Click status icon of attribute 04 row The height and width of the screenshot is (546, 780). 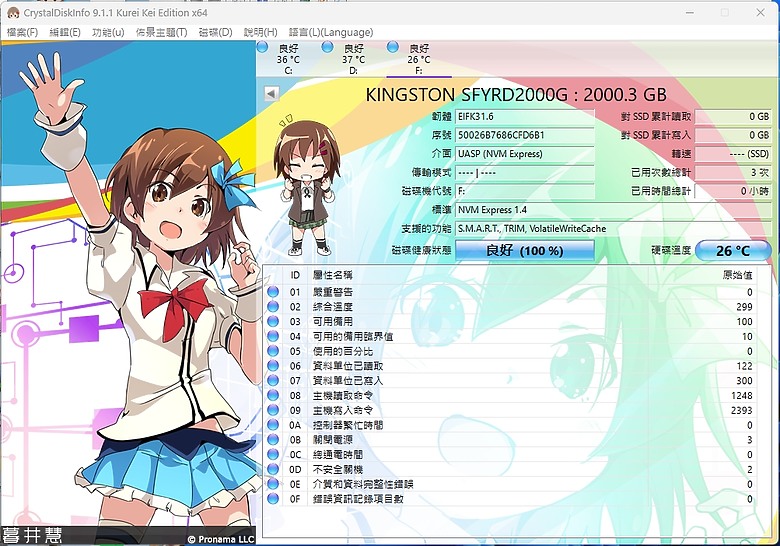point(273,336)
